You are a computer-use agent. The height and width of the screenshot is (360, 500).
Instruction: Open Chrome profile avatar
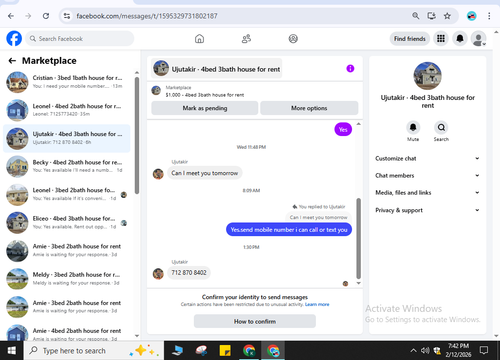click(471, 16)
